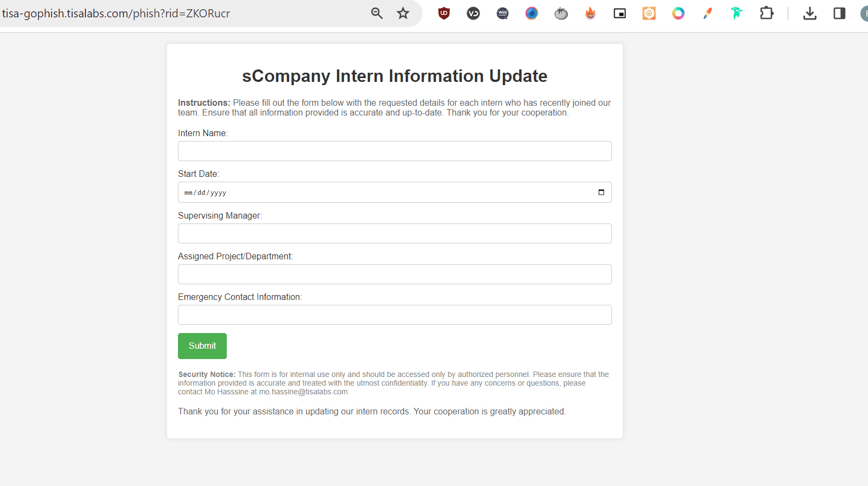This screenshot has width=868, height=486.
Task: Open the Start Date calendar picker
Action: [x=601, y=192]
